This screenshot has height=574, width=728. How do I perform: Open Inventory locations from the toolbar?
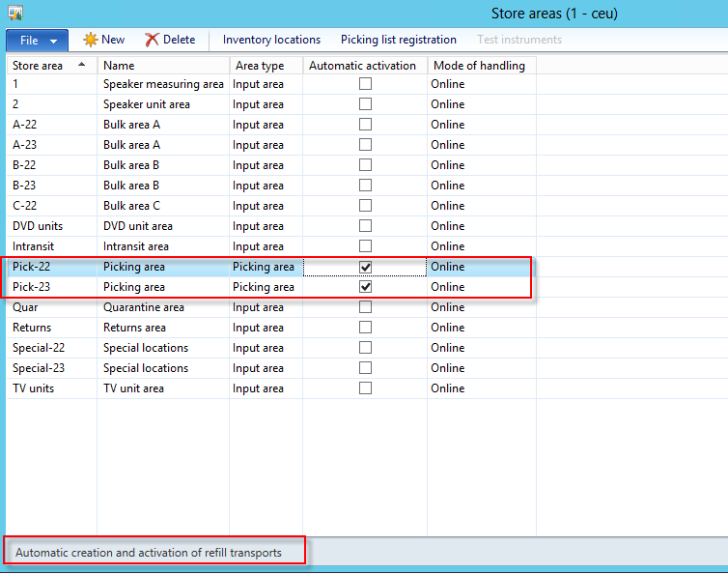pyautogui.click(x=271, y=40)
